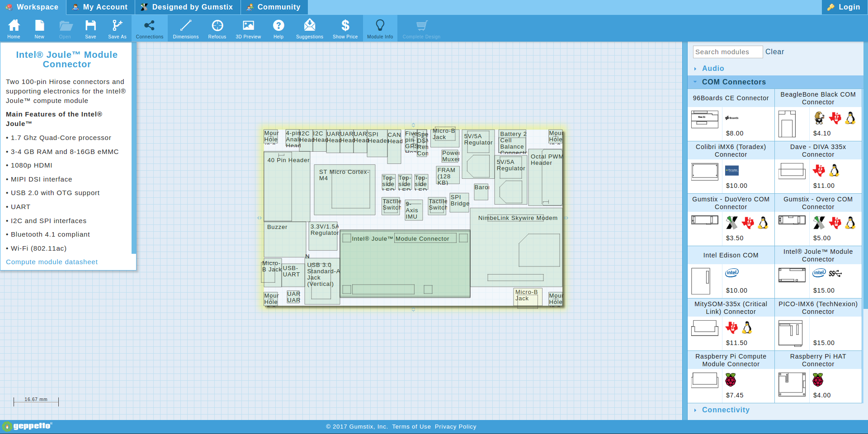Refocus the board view

pyautogui.click(x=217, y=29)
